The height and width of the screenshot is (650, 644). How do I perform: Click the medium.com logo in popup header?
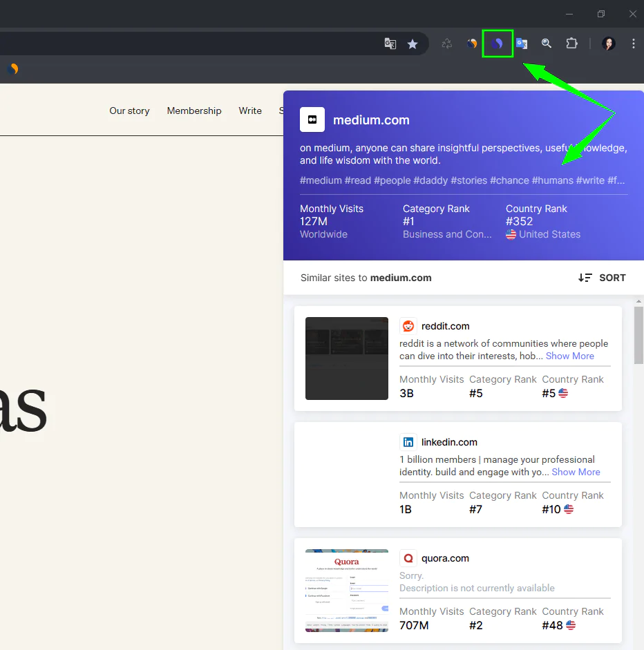pyautogui.click(x=312, y=120)
